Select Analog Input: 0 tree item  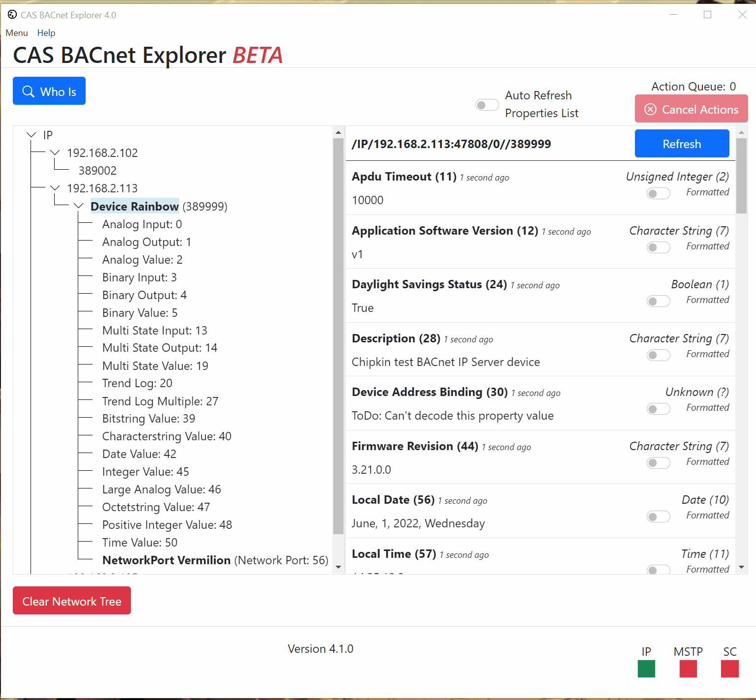[x=142, y=224]
